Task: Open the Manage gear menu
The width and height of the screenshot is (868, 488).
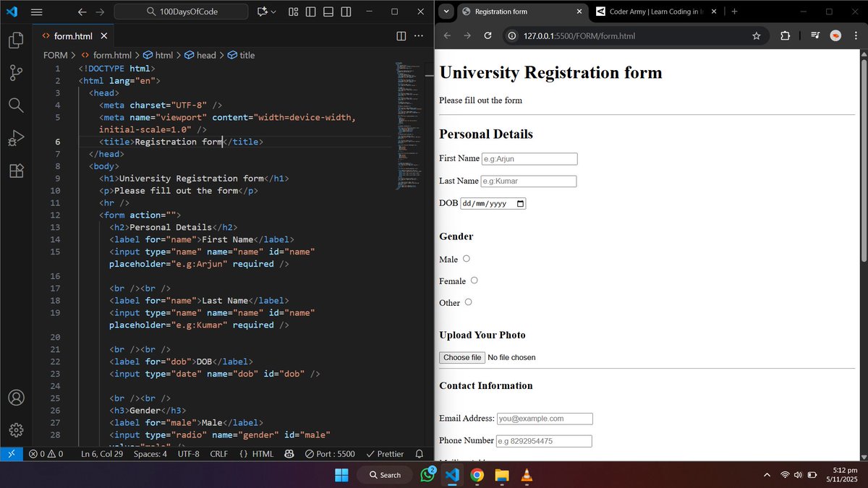Action: [x=16, y=430]
